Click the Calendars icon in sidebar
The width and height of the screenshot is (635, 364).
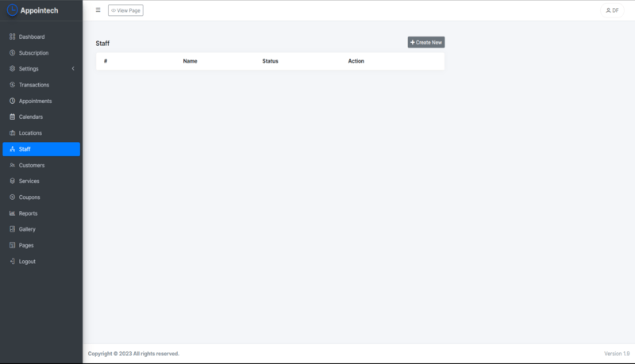click(12, 117)
